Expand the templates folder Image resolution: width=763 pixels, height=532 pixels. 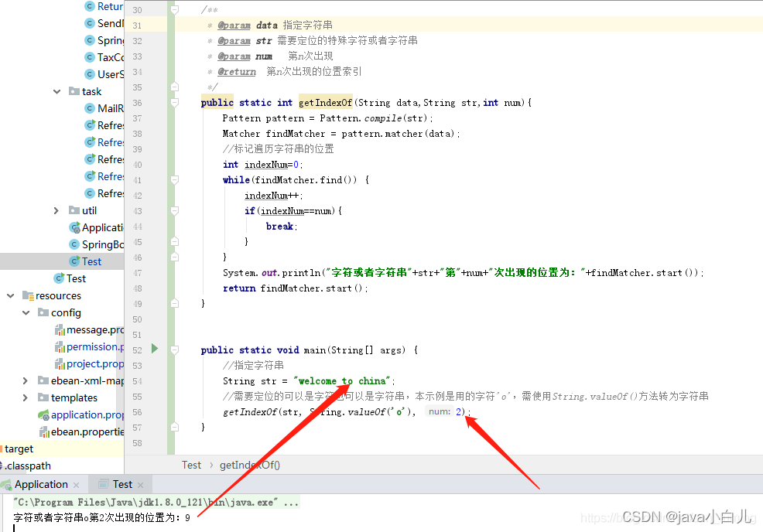pos(26,397)
